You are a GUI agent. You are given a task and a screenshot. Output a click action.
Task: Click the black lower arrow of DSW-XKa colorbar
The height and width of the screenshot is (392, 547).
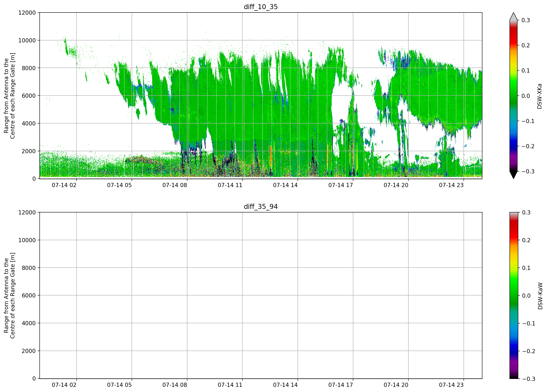coord(513,175)
